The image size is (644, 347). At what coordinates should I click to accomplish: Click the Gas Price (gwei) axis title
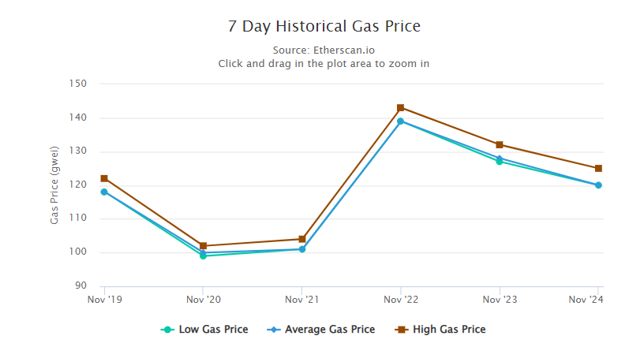(54, 185)
